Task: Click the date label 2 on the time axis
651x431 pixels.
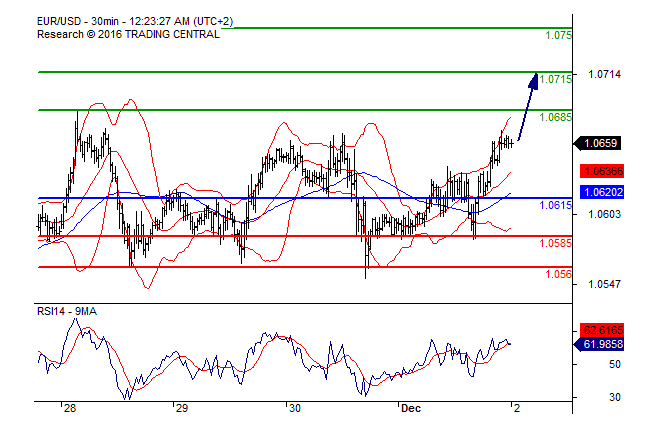Action: point(516,409)
